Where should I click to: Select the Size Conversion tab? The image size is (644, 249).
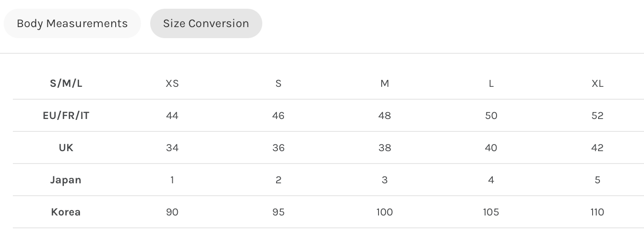(206, 23)
